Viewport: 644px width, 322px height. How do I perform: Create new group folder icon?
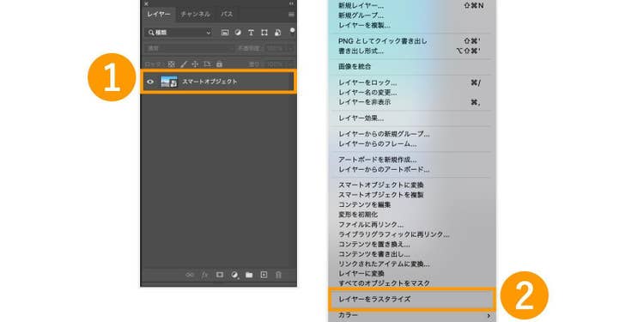tap(249, 275)
